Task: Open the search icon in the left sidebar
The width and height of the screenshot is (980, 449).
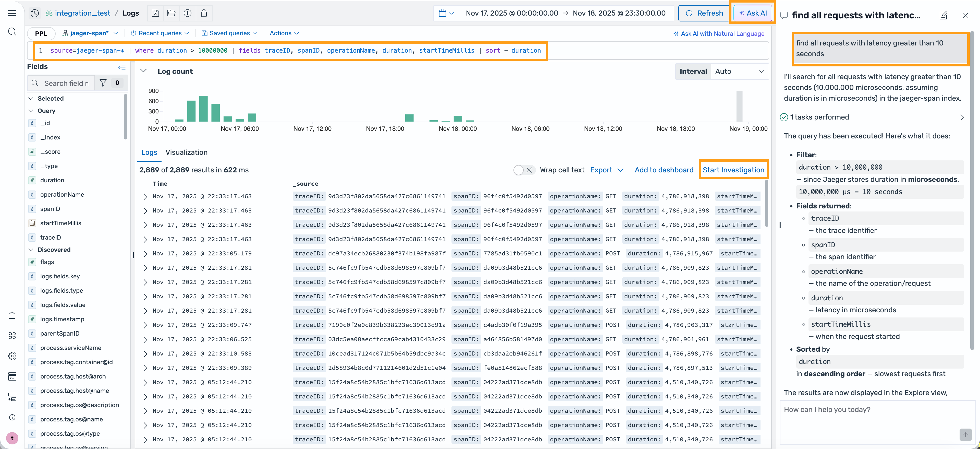Action: click(x=12, y=32)
